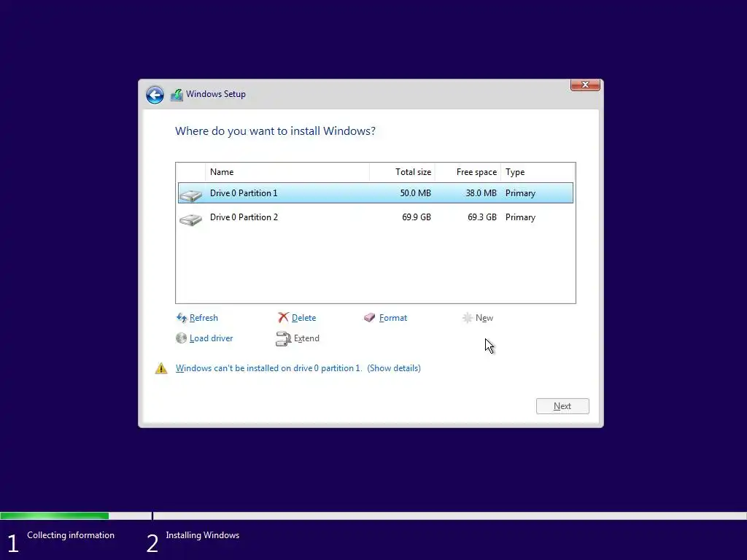Click the Format eraser icon
Screen dimensions: 747x560
(x=370, y=318)
